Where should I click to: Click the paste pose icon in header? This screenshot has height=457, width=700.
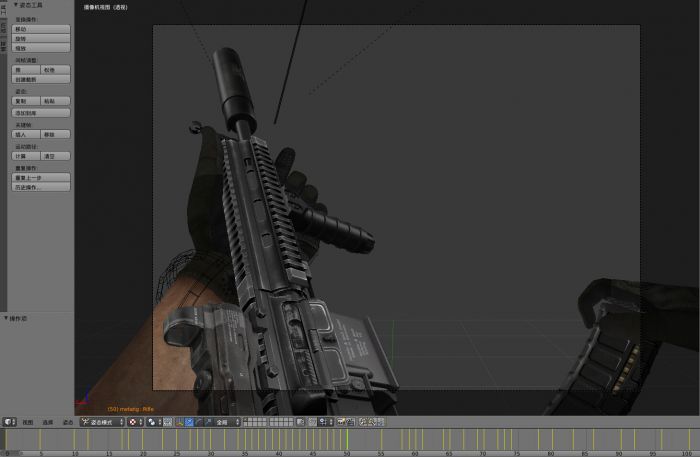click(371, 422)
